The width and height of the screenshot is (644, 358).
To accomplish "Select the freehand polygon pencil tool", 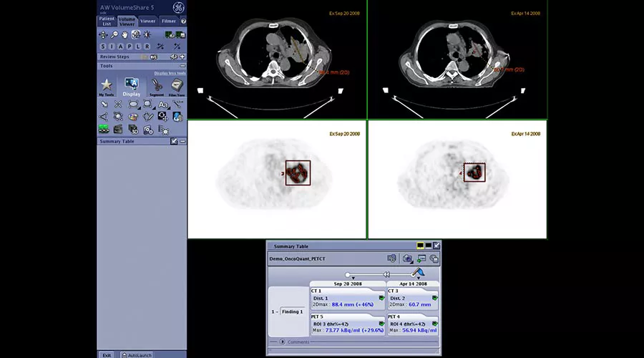I will point(148,117).
